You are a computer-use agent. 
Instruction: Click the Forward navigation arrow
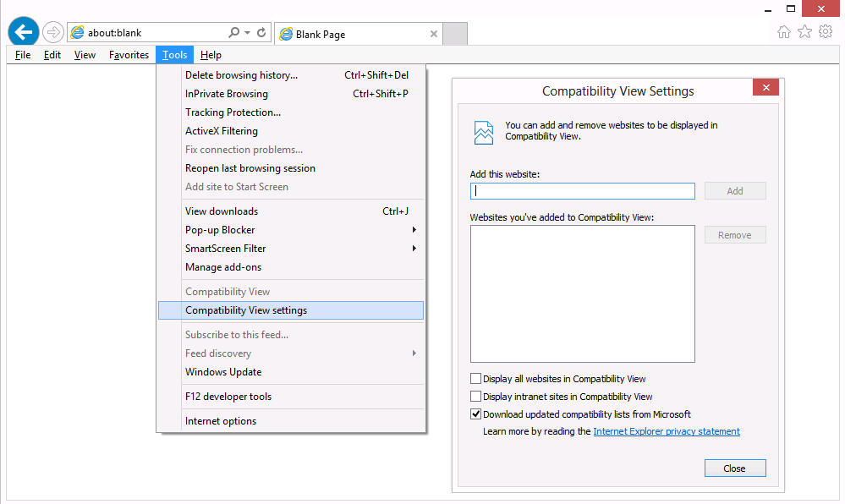pos(51,31)
